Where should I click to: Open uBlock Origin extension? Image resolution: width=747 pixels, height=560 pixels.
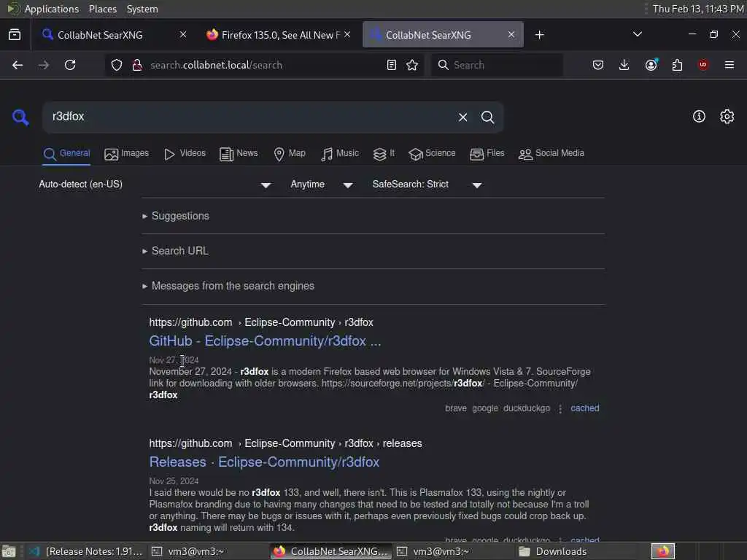703,65
